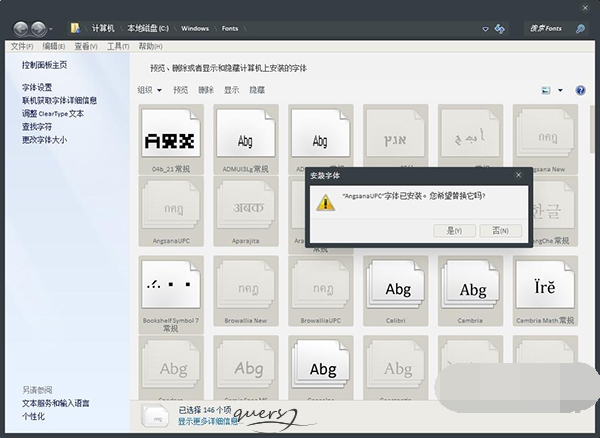Click the Forward navigation arrow
The height and width of the screenshot is (438, 600).
(39, 29)
